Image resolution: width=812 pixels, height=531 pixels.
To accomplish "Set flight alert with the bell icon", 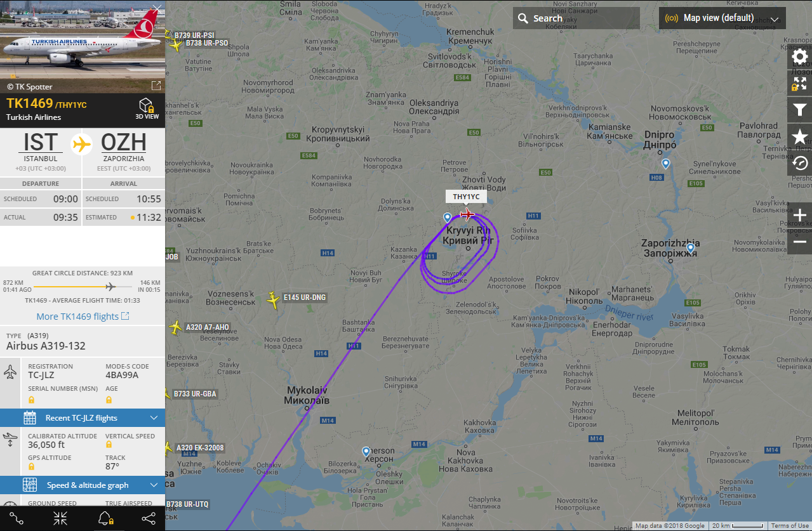I will click(x=105, y=518).
